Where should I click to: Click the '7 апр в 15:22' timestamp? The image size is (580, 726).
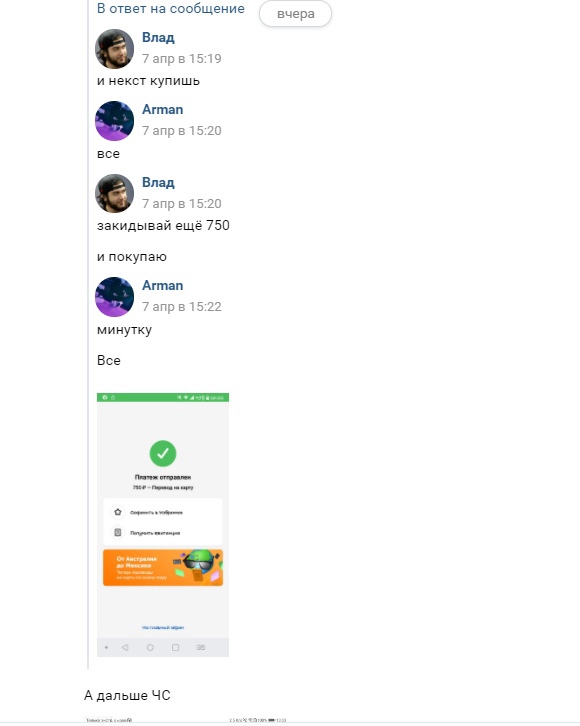[x=181, y=307]
